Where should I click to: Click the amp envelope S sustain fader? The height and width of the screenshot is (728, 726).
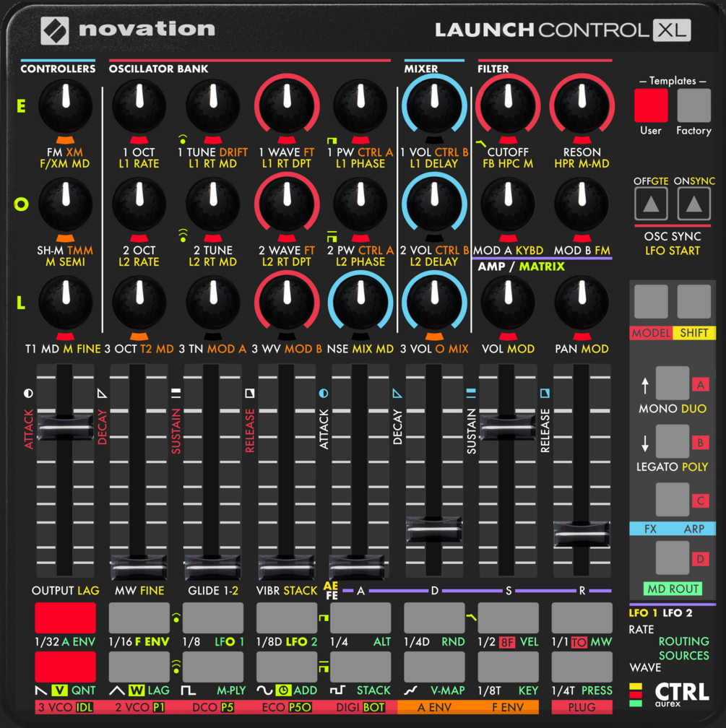[x=508, y=427]
